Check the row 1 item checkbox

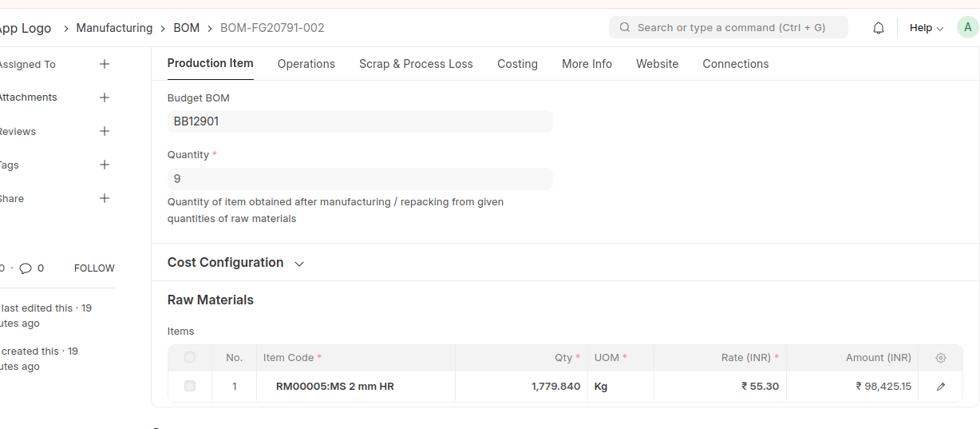click(x=190, y=386)
